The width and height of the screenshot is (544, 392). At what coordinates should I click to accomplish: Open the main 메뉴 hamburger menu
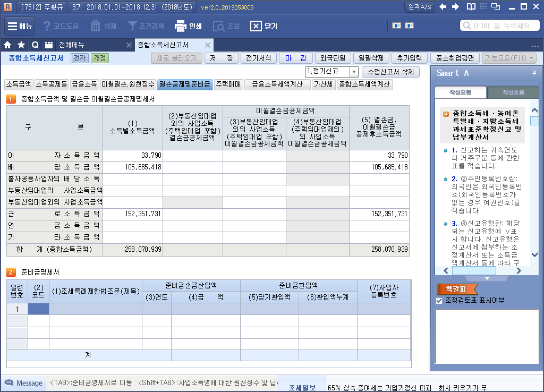pos(20,26)
